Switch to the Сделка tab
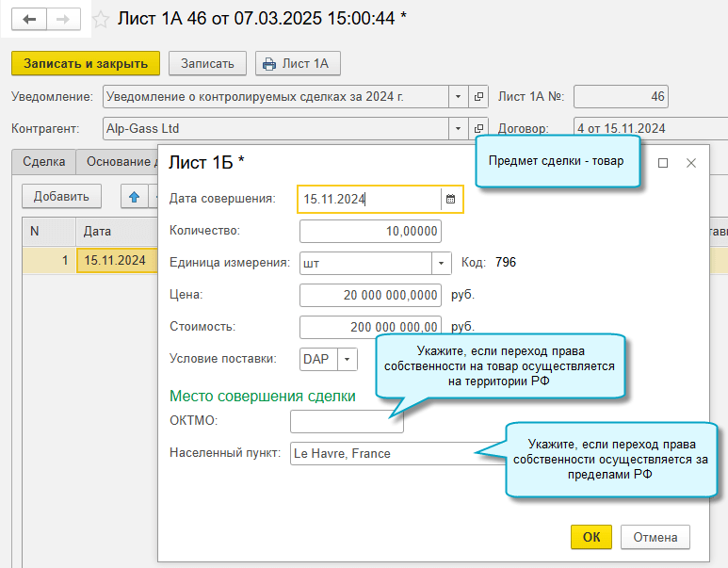The width and height of the screenshot is (728, 568). (43, 162)
